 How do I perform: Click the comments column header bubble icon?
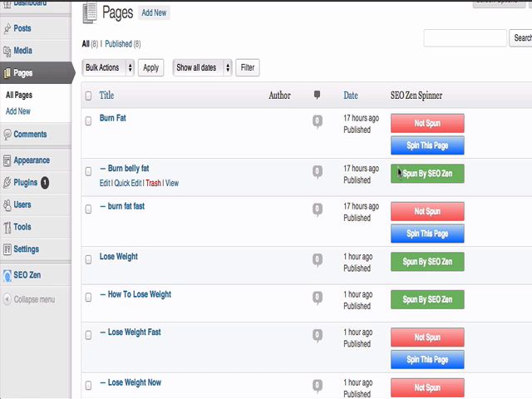point(317,95)
